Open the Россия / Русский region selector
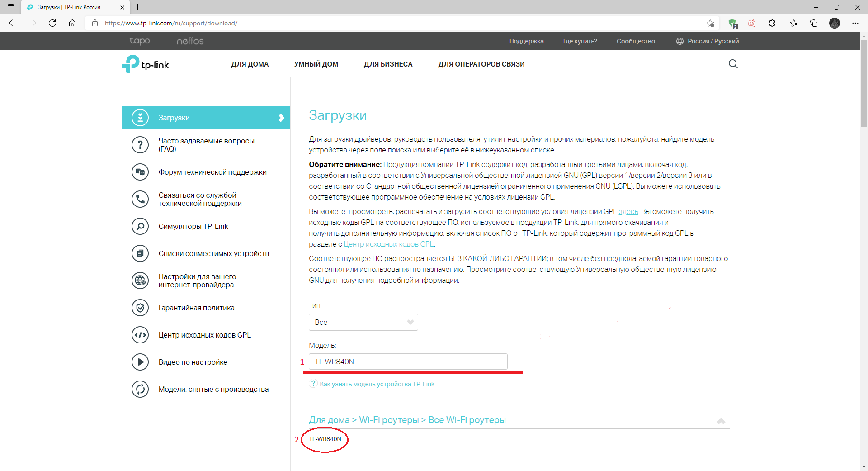Image resolution: width=868 pixels, height=471 pixels. pyautogui.click(x=708, y=41)
